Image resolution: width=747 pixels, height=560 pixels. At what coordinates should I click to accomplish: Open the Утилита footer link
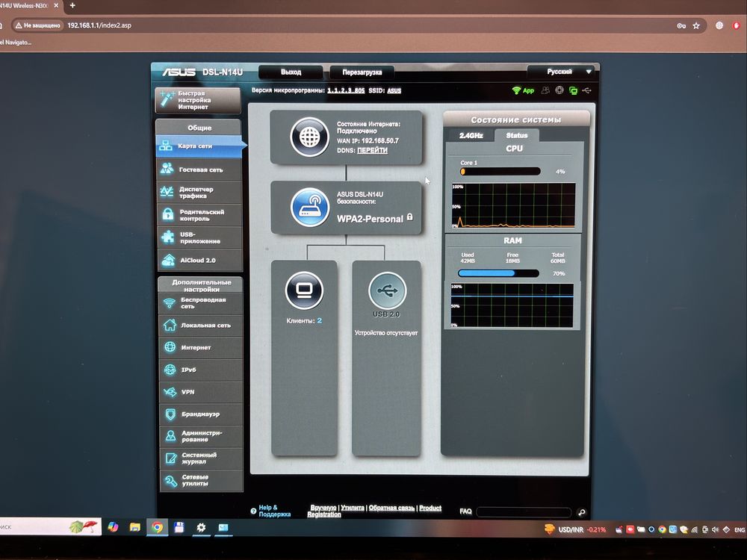click(x=353, y=508)
